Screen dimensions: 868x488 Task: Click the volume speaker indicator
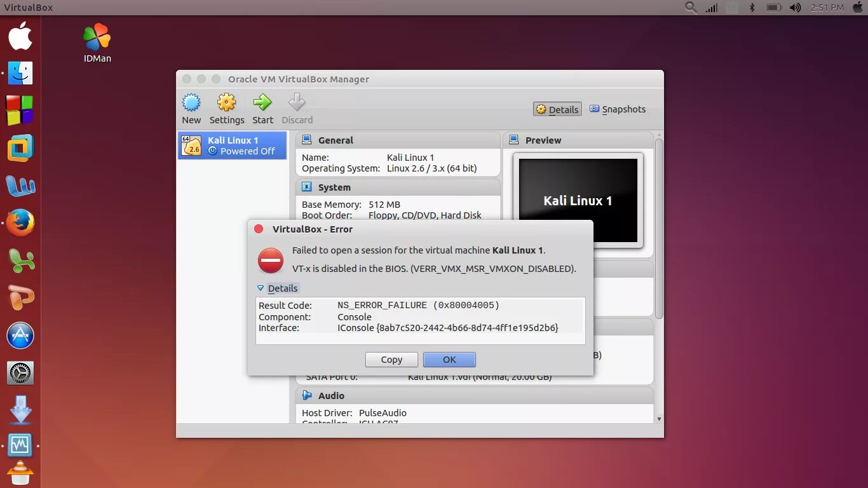pyautogui.click(x=795, y=8)
